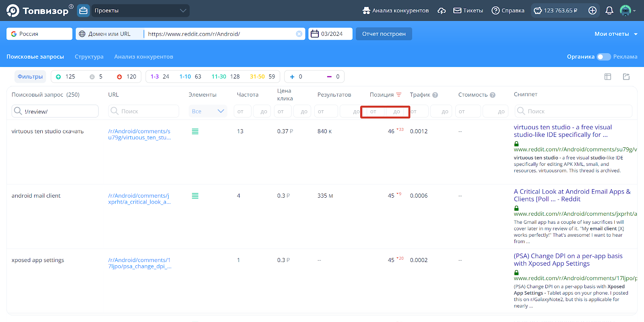The width and height of the screenshot is (644, 322).
Task: Click the export report icon
Action: point(626,76)
